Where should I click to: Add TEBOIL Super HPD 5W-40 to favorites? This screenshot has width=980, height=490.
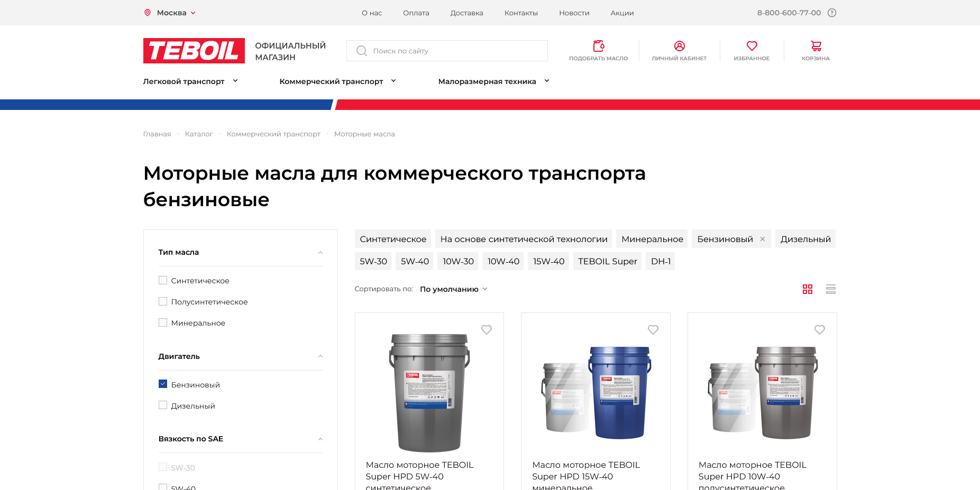click(487, 330)
